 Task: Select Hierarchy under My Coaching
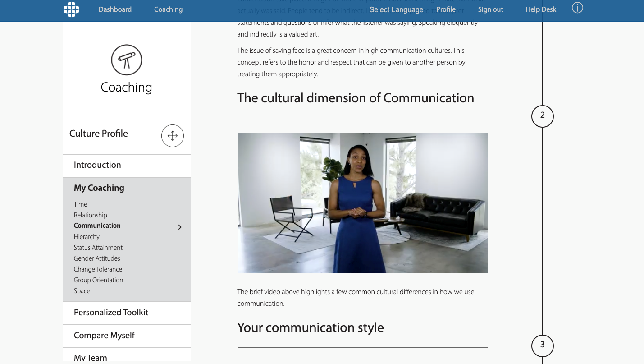point(87,237)
